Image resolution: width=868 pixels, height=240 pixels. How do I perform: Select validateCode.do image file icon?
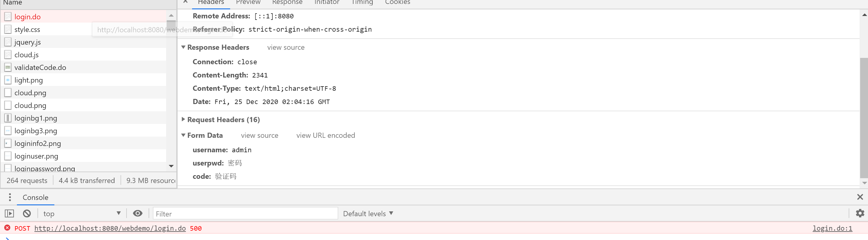[8, 67]
